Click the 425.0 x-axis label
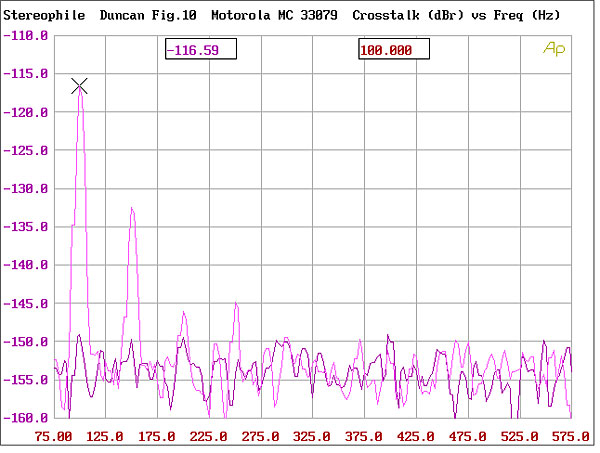600x453 pixels. [416, 437]
